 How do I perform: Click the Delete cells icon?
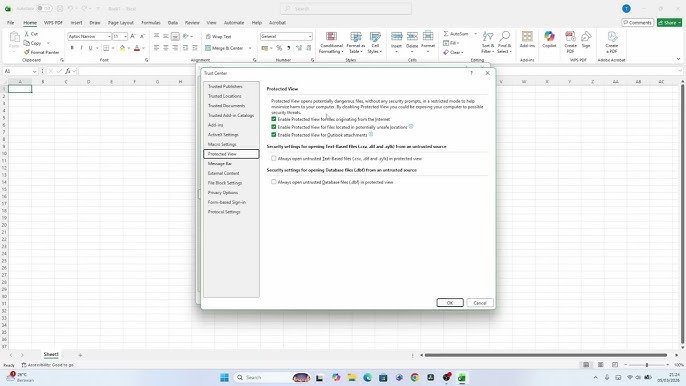pos(412,36)
